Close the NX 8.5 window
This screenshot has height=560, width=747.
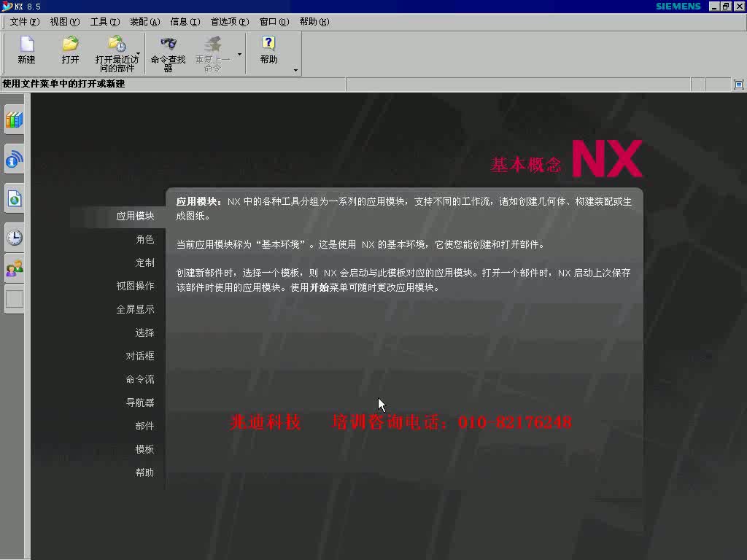click(739, 6)
